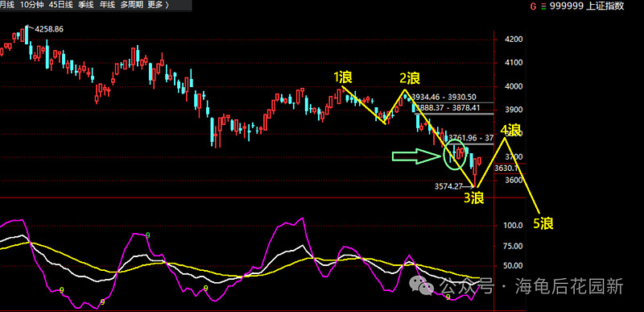644x312 pixels.
Task: Click the 3630.1 current price tag
Action: (x=507, y=168)
